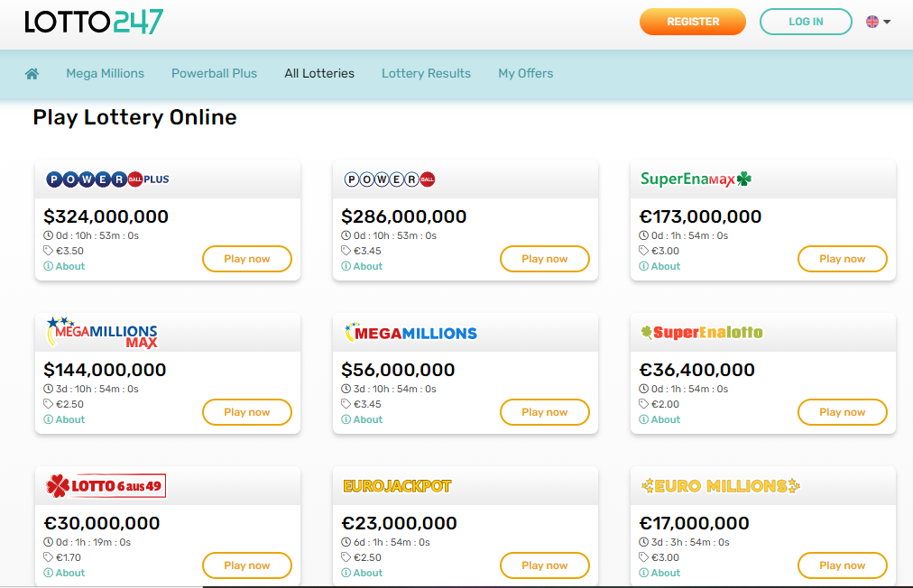Viewport: 913px width, 588px height.
Task: Play now for Powerball Plus $324,000,000
Action: (x=247, y=259)
